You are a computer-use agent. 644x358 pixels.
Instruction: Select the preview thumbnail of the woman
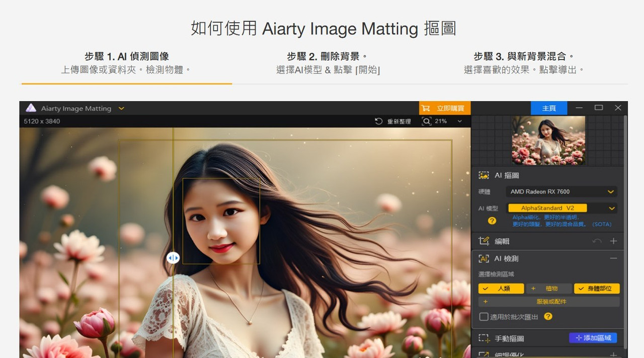point(548,140)
